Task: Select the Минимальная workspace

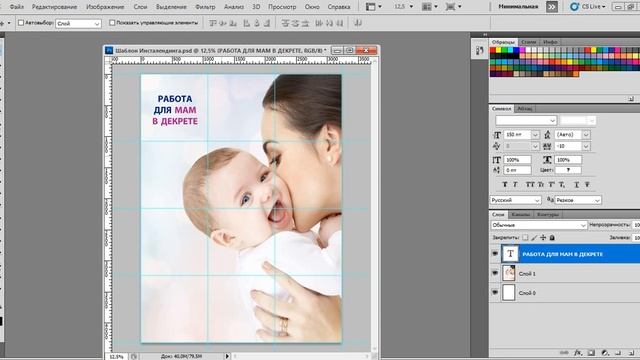Action: 518,7
